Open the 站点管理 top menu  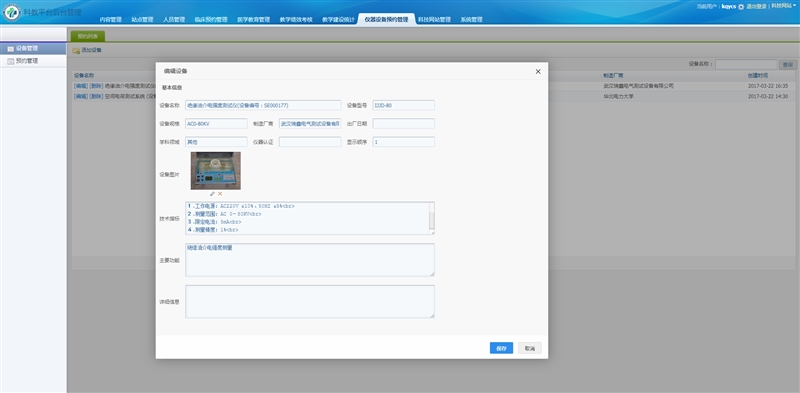142,19
